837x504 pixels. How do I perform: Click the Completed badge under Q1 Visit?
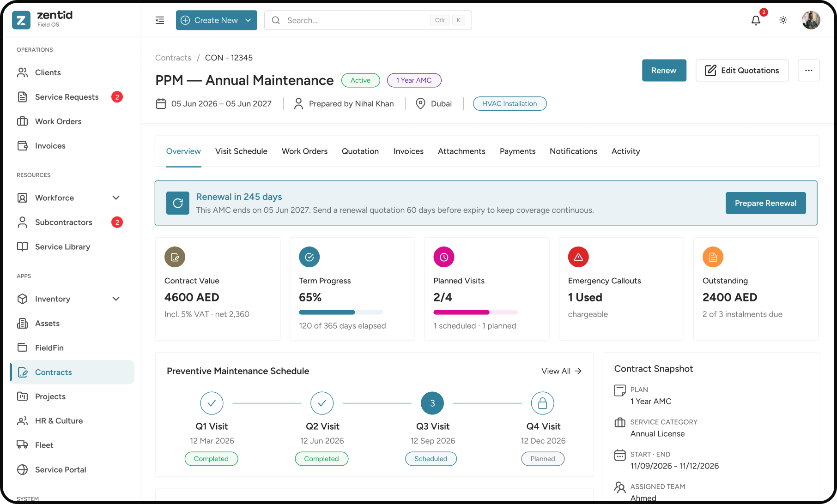[x=211, y=459]
